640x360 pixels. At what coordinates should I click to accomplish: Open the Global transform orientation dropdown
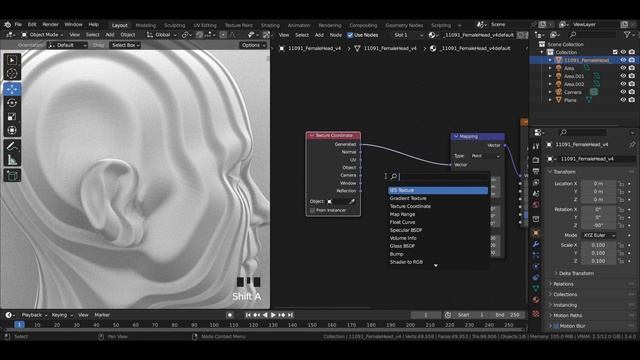[x=162, y=35]
